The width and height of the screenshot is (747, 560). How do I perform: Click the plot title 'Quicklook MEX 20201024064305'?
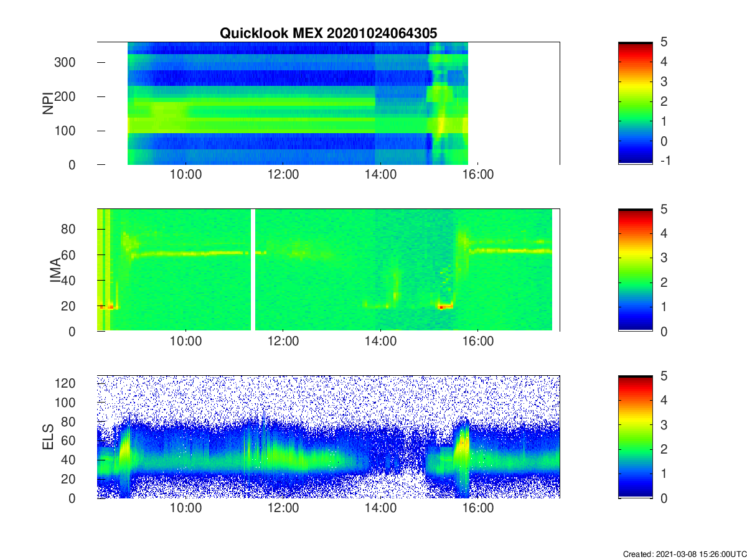(328, 33)
